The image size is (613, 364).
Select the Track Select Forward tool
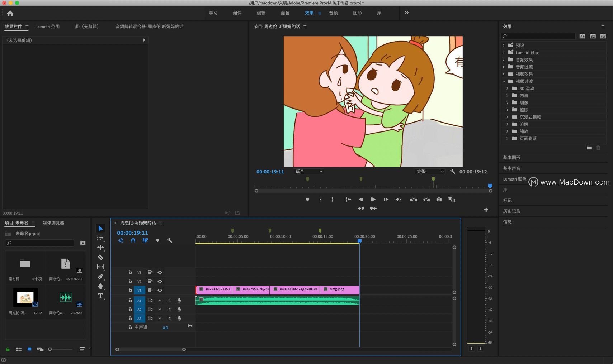pyautogui.click(x=100, y=238)
